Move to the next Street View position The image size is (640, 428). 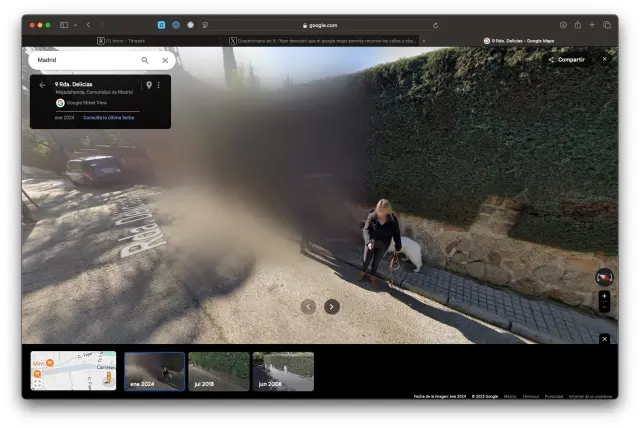point(332,307)
